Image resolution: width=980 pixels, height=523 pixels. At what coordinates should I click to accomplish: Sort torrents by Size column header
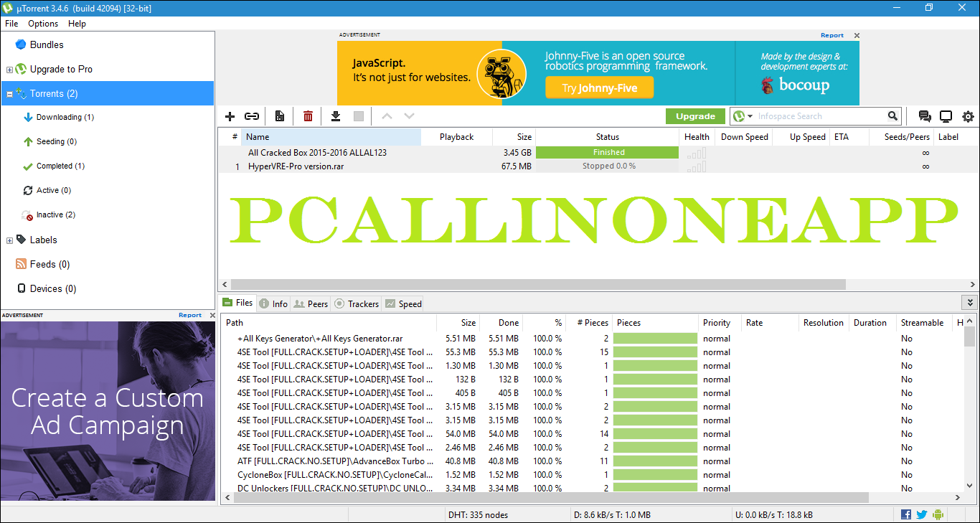click(514, 136)
